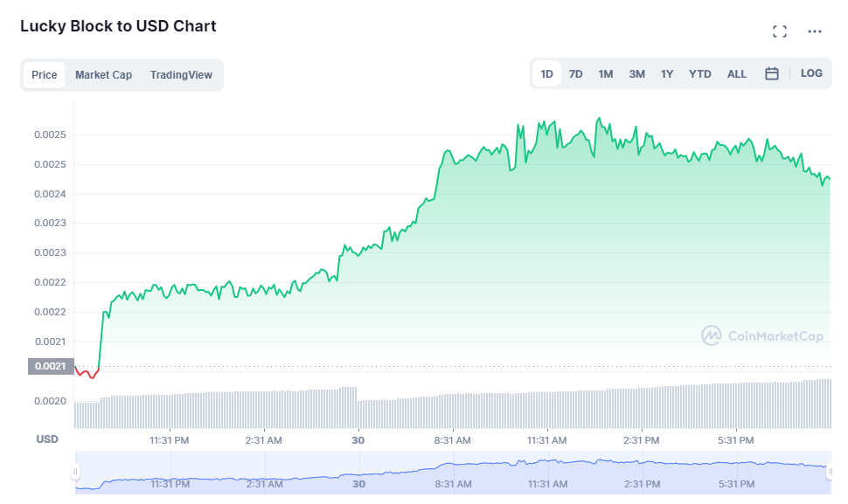Click the left handle of the range navigator

point(75,472)
